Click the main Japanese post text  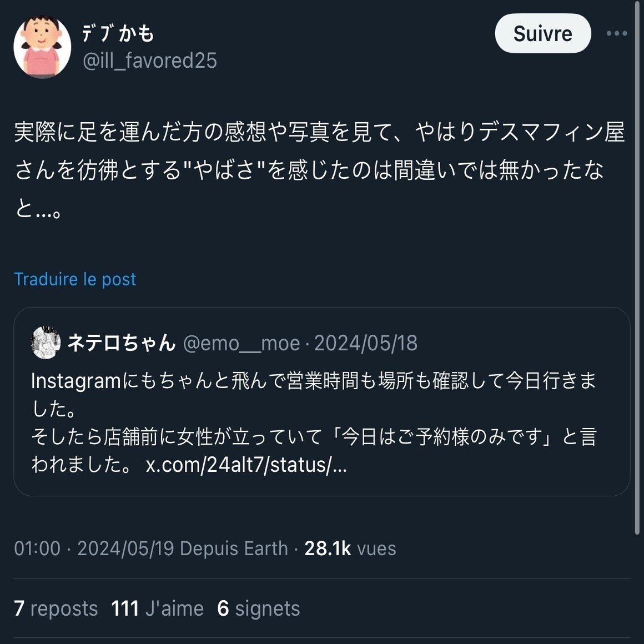click(320, 170)
